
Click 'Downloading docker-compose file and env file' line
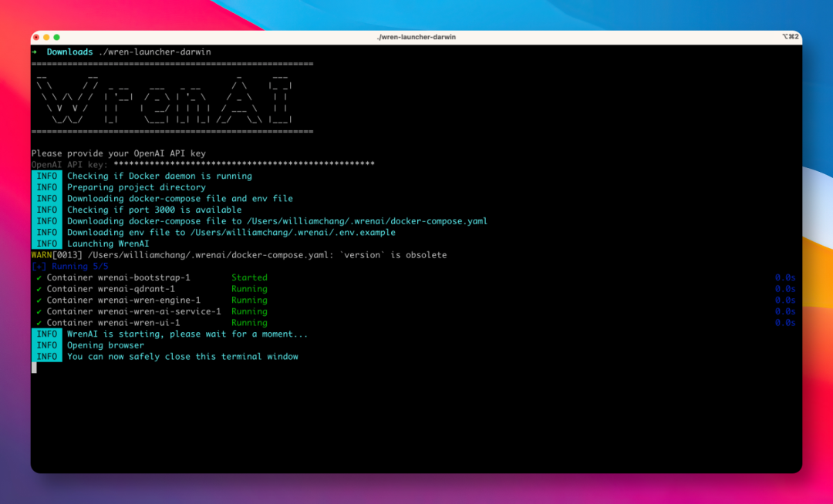(x=180, y=198)
